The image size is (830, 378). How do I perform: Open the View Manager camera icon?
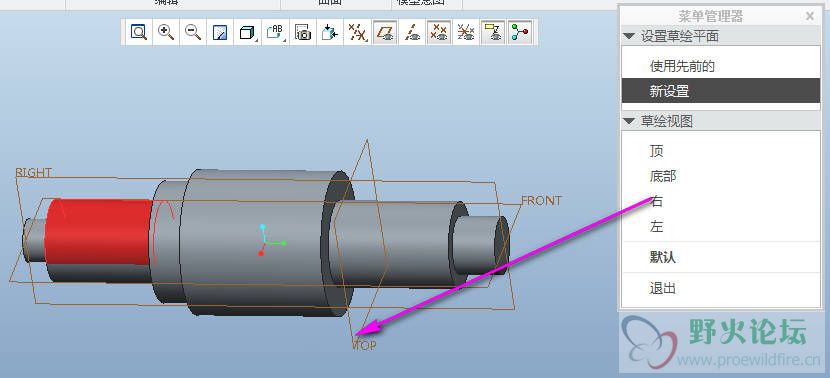[x=303, y=33]
